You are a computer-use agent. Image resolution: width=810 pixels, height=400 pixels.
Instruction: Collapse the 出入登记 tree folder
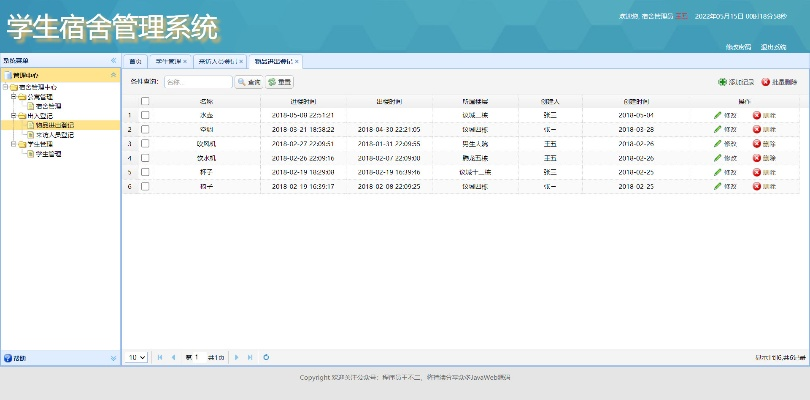13,115
